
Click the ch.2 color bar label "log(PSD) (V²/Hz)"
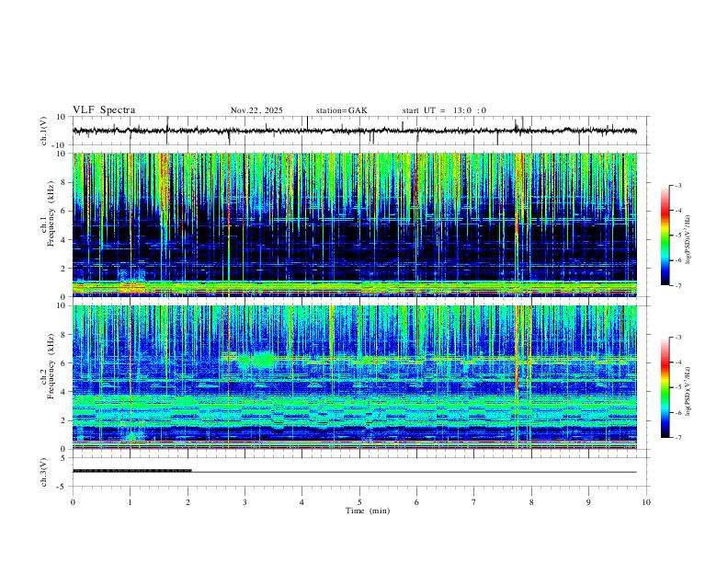click(x=688, y=391)
